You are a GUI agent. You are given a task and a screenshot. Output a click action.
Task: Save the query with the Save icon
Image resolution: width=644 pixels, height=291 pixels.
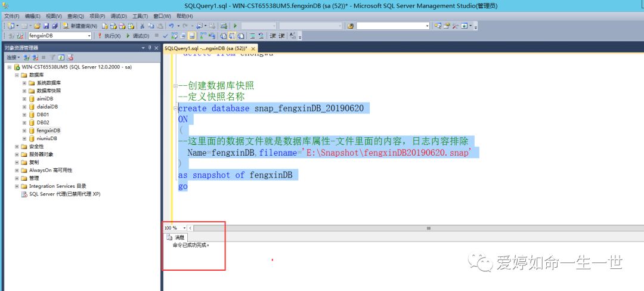(46, 26)
